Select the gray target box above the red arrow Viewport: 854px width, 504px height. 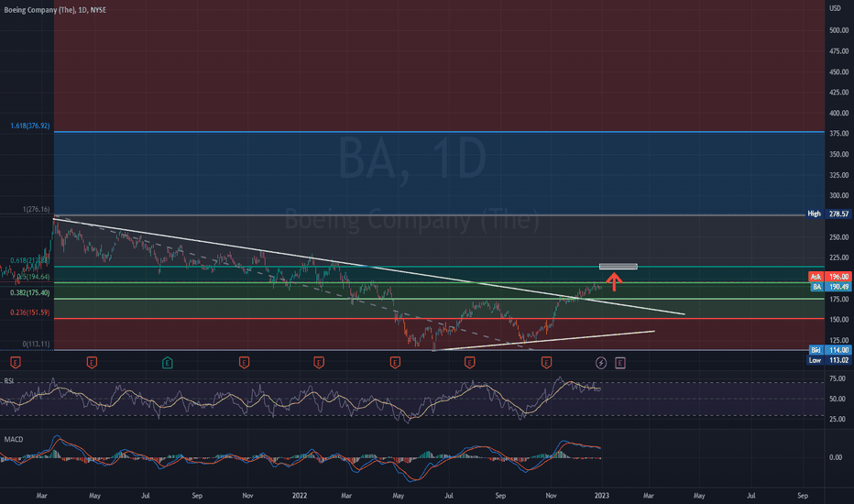tap(619, 267)
